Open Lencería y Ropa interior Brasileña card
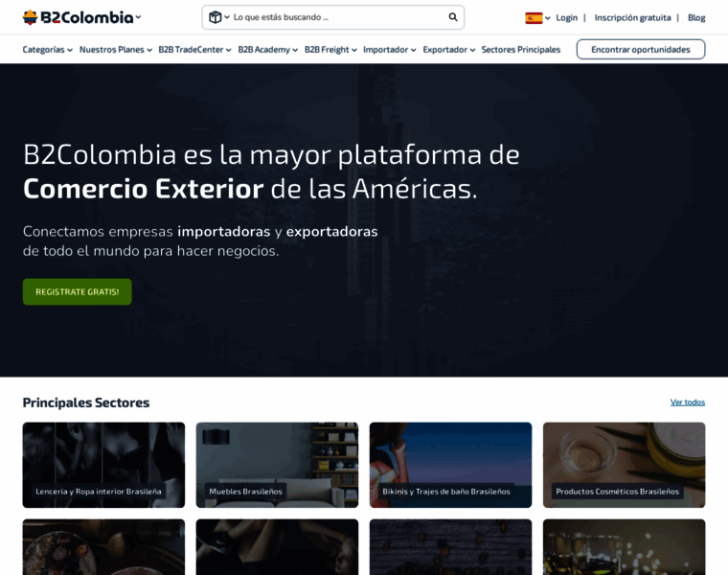The height and width of the screenshot is (575, 728). (x=103, y=465)
